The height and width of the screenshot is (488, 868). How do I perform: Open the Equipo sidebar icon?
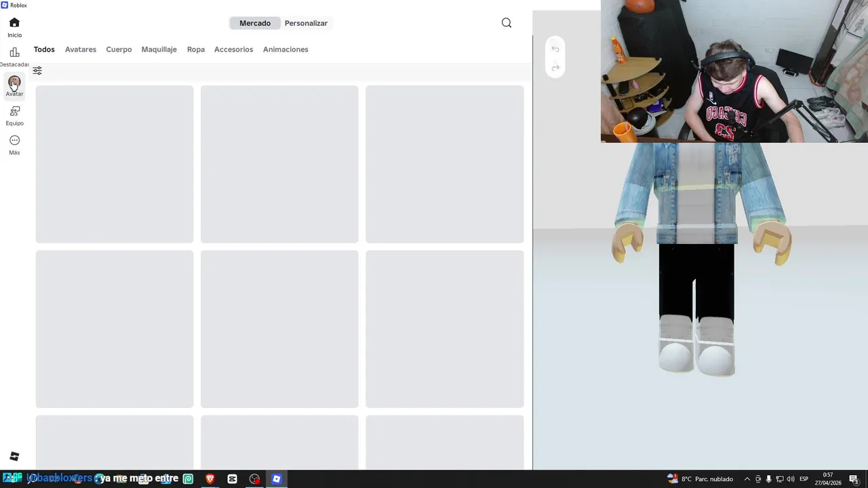click(x=14, y=111)
